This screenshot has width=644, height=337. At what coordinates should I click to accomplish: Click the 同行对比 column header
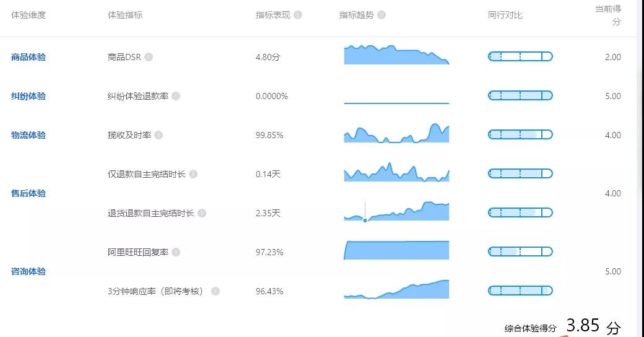pyautogui.click(x=505, y=15)
